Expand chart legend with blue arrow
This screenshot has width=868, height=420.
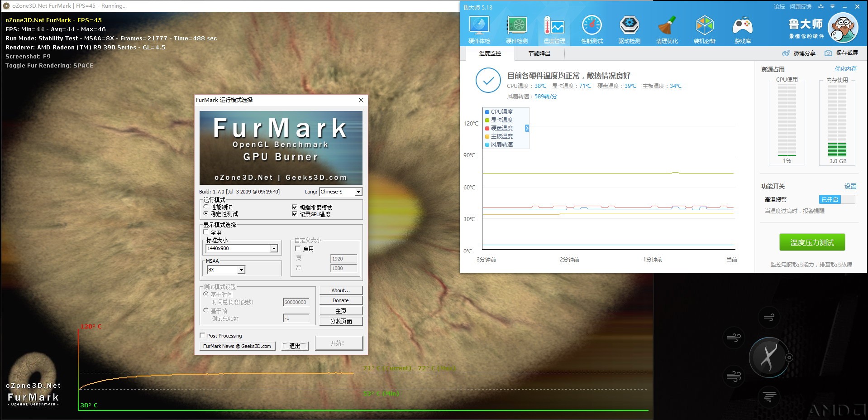coord(527,129)
